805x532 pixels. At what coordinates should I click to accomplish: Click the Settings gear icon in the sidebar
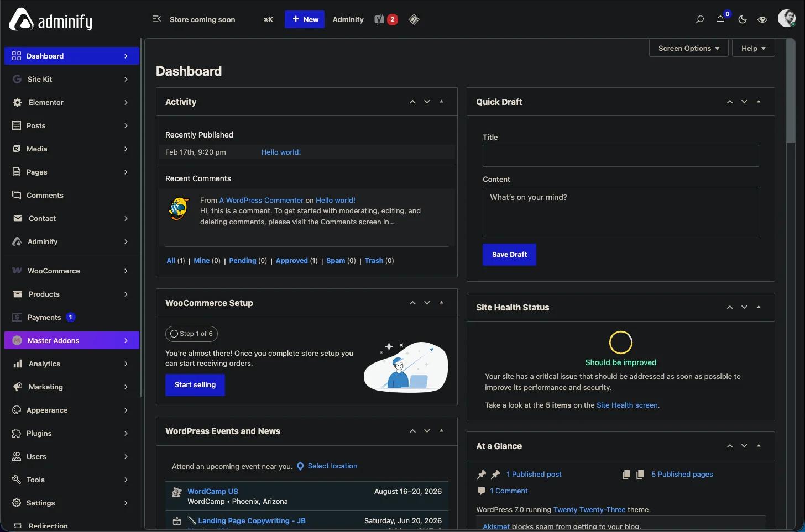[17, 503]
